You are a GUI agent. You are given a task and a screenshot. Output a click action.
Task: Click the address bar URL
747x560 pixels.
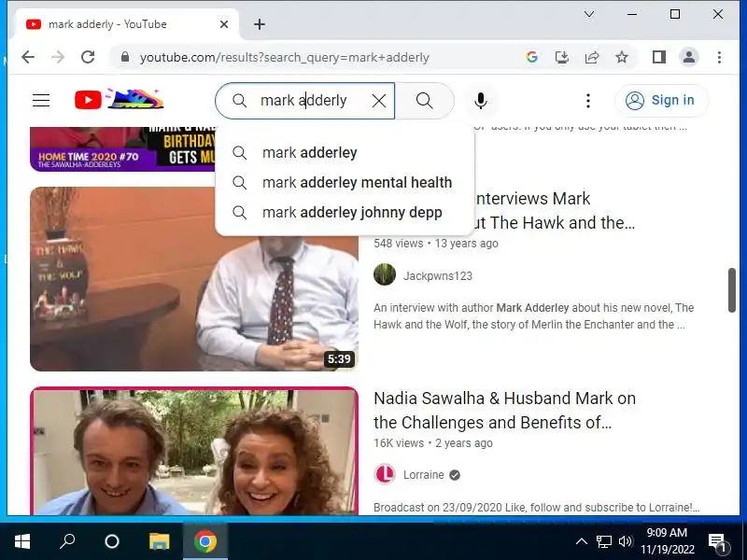coord(284,58)
